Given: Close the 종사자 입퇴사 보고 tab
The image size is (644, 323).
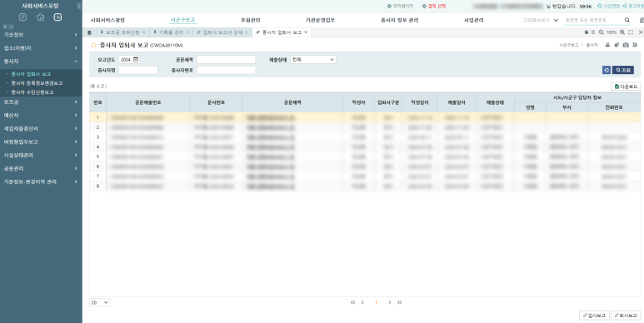Looking at the screenshot, I should [x=306, y=32].
